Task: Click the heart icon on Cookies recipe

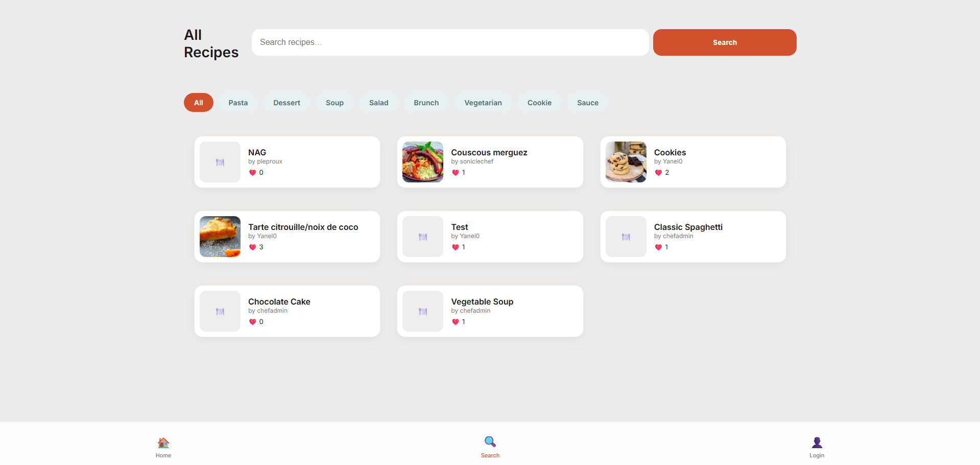Action: 658,173
